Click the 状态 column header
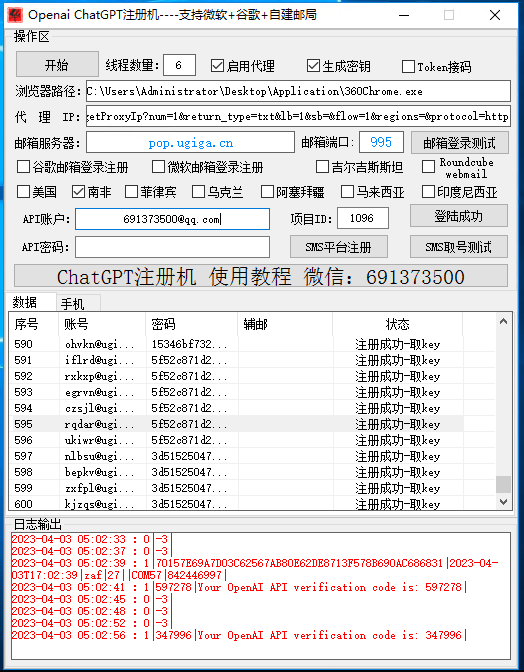Viewport: 524px width, 672px height. coord(398,324)
